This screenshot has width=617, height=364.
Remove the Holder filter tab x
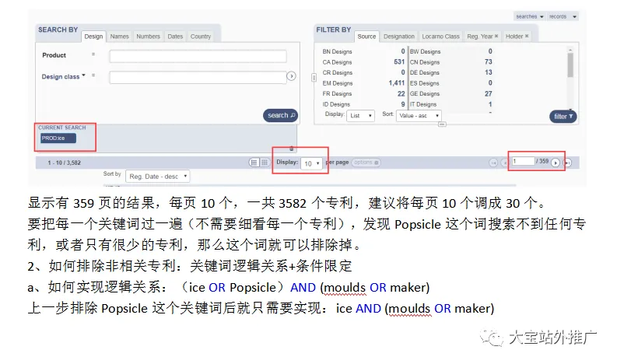(x=527, y=36)
